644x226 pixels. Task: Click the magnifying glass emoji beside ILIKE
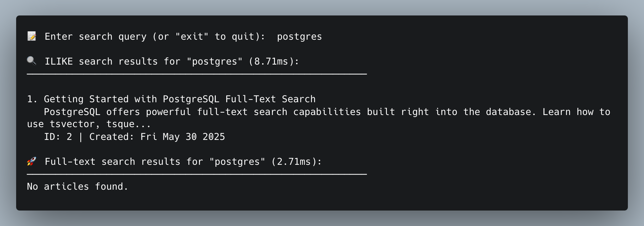coord(32,61)
